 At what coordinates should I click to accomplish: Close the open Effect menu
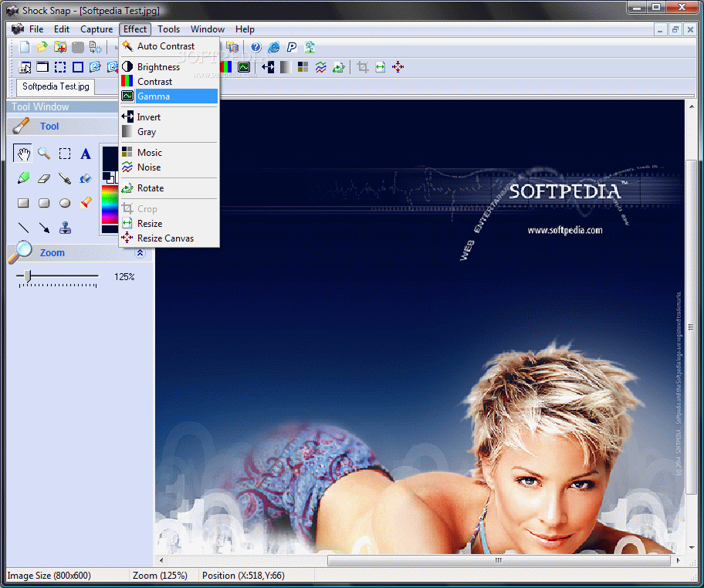click(x=134, y=29)
